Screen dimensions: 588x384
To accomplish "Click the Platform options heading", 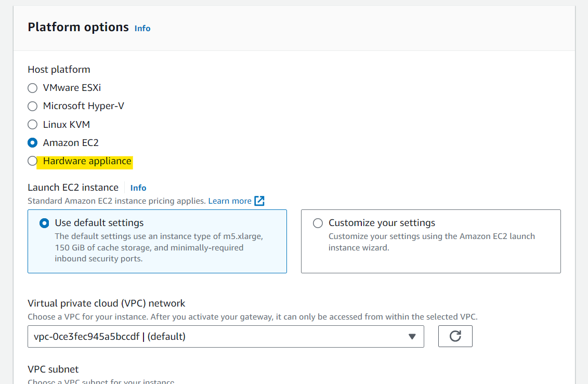I will pos(79,28).
